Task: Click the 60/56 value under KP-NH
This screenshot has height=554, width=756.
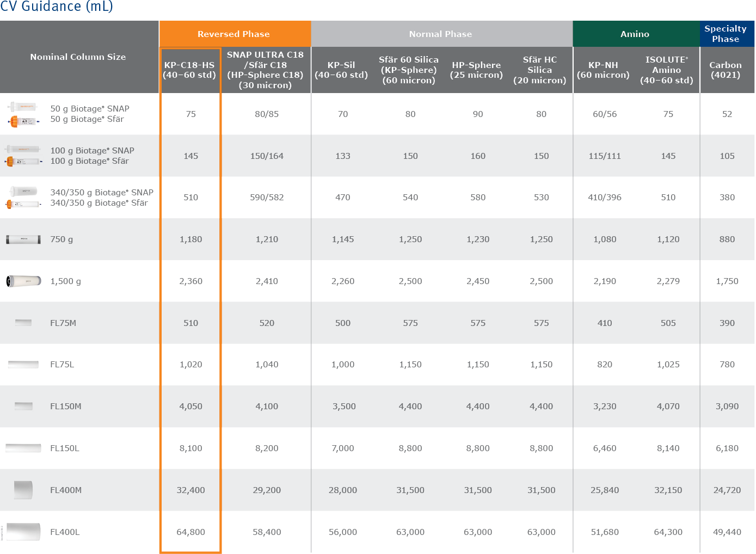Action: tap(605, 114)
